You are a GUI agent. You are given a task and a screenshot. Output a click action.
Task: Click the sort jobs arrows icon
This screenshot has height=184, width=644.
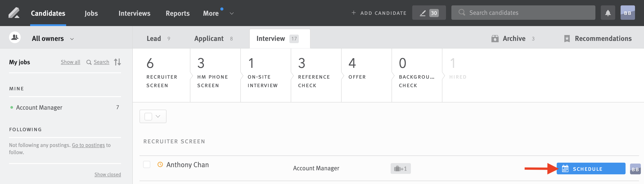(x=117, y=62)
